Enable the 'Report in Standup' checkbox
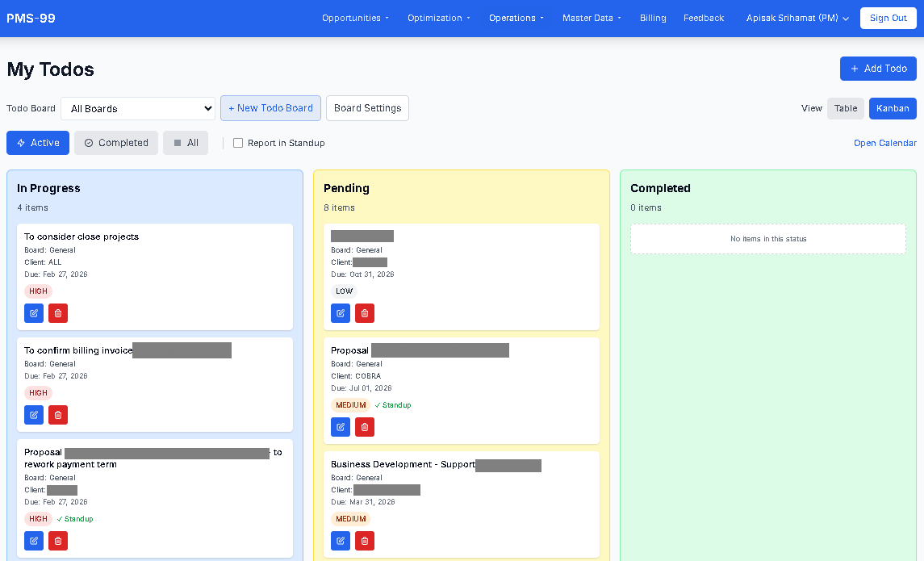 [x=238, y=143]
